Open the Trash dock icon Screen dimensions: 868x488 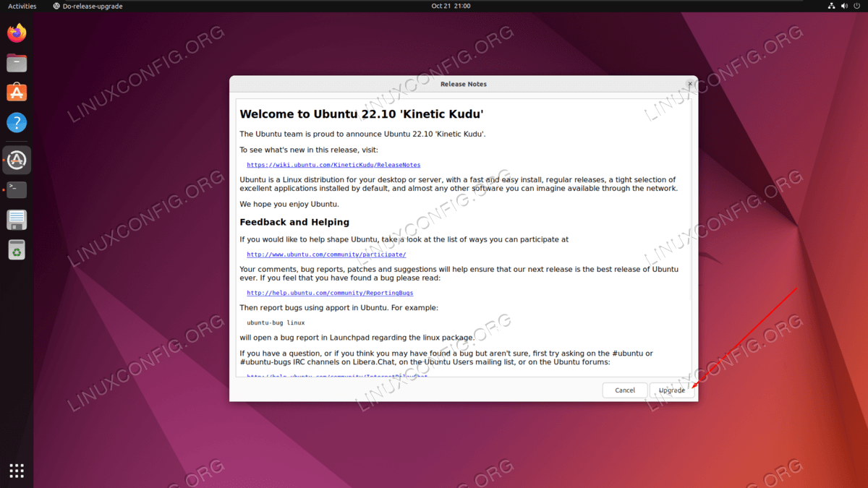coord(17,249)
